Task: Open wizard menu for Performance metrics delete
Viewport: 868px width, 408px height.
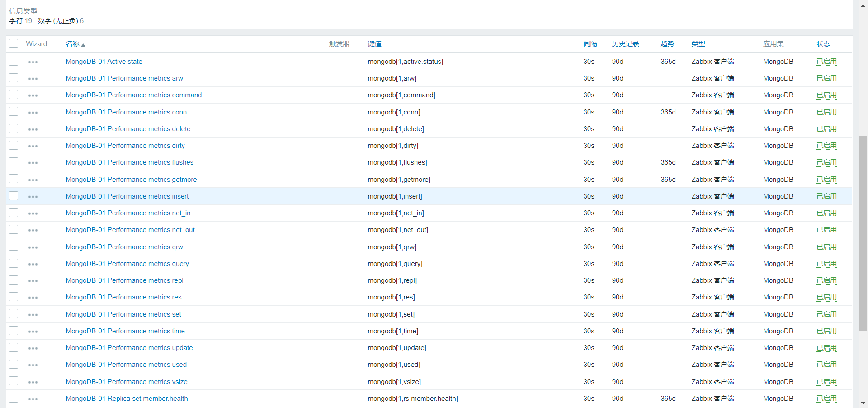Action: 33,129
